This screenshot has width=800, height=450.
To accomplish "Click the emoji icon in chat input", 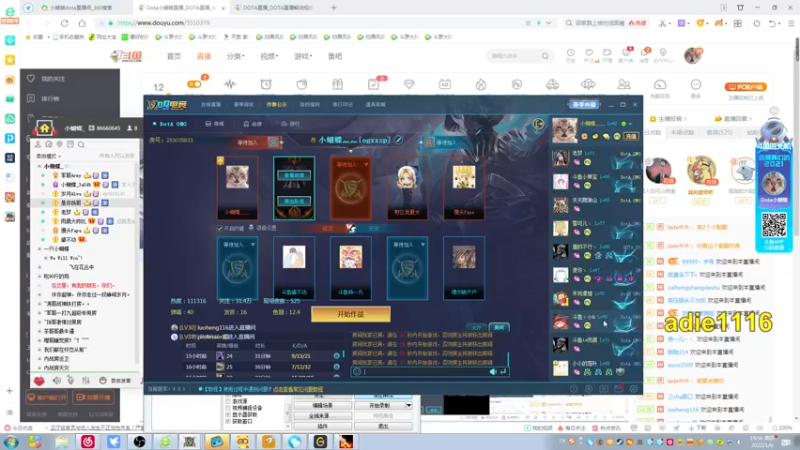I will [357, 372].
